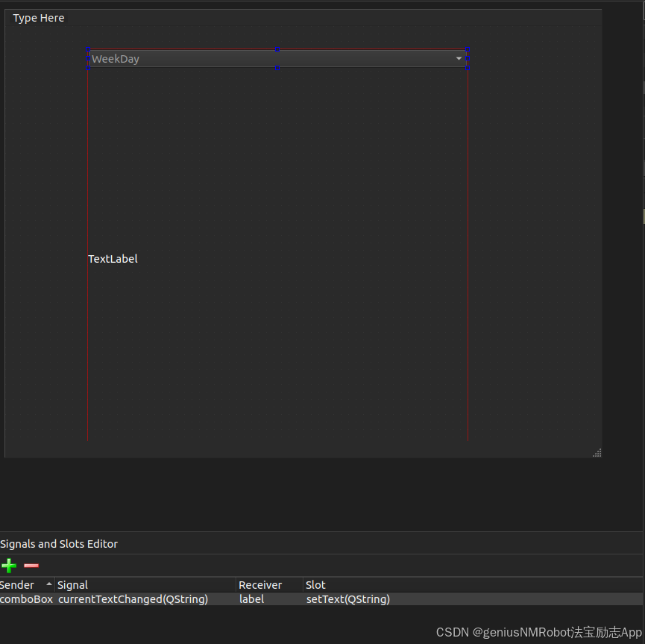
Task: Click the Receiver column header
Action: [259, 584]
